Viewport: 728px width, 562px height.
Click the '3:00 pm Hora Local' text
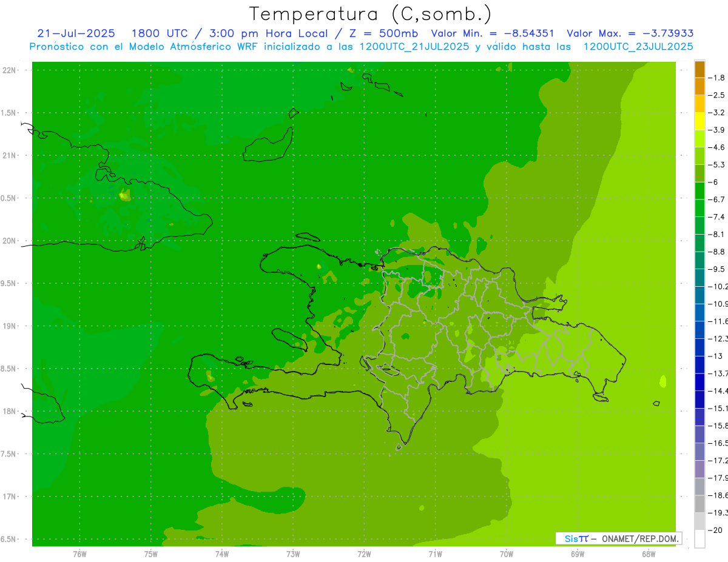click(x=268, y=33)
